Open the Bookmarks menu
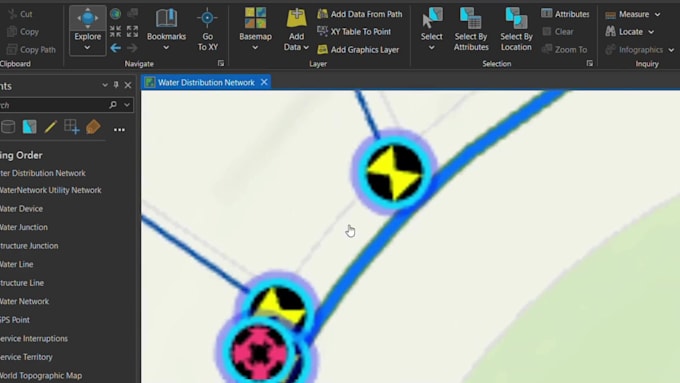The height and width of the screenshot is (383, 680). tap(166, 29)
